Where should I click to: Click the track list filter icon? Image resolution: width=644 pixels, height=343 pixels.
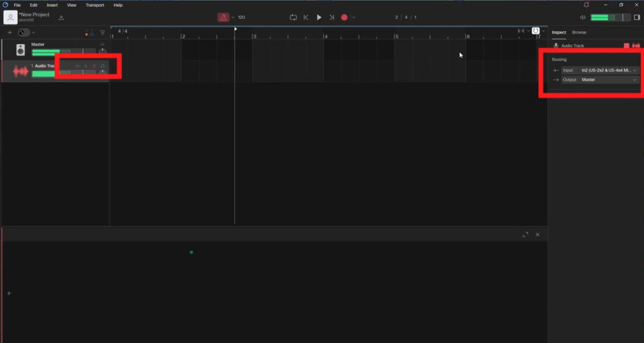pos(103,33)
